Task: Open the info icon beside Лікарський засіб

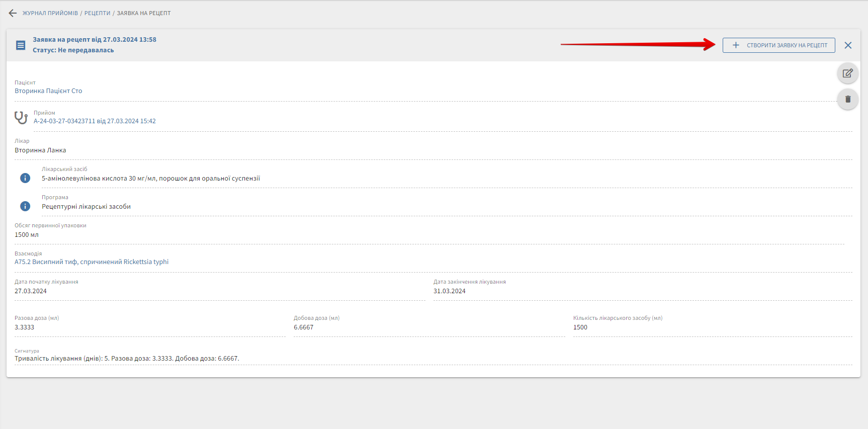Action: [x=25, y=178]
